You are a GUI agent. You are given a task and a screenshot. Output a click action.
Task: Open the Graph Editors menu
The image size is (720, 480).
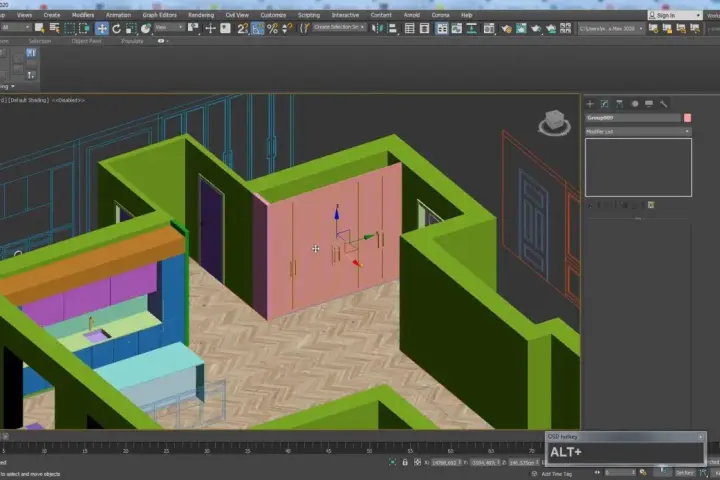pos(159,15)
